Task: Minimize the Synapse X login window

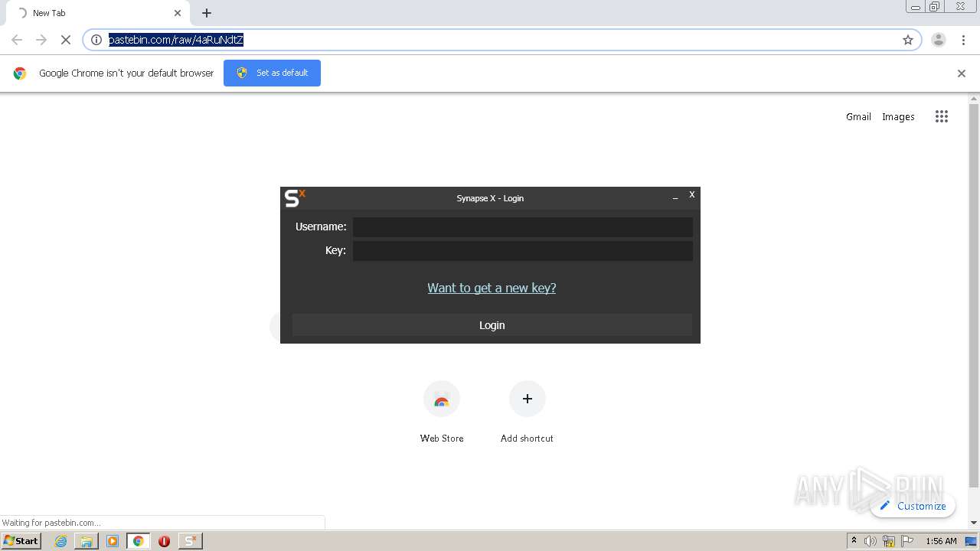Action: 675,197
